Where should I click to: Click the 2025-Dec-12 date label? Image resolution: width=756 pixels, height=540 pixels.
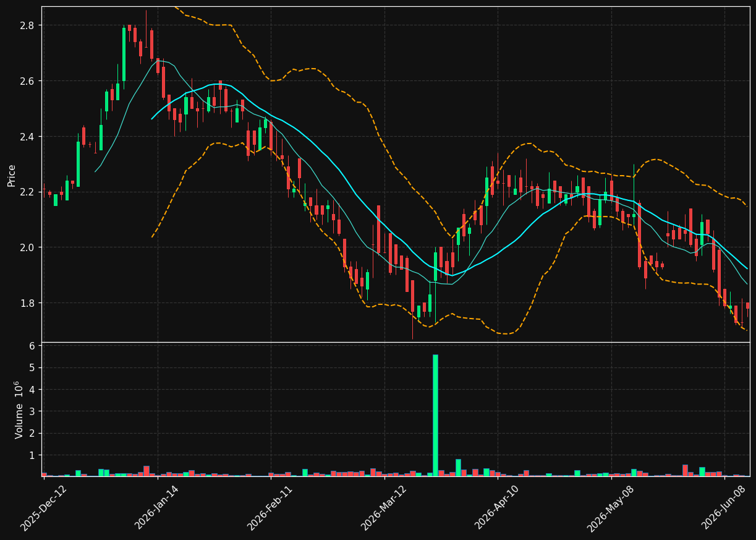[43, 508]
